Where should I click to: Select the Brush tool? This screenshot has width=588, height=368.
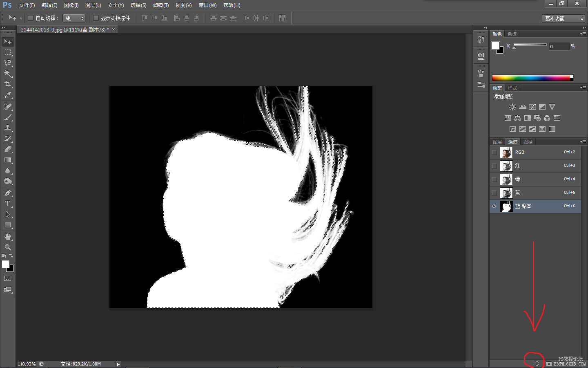(8, 117)
